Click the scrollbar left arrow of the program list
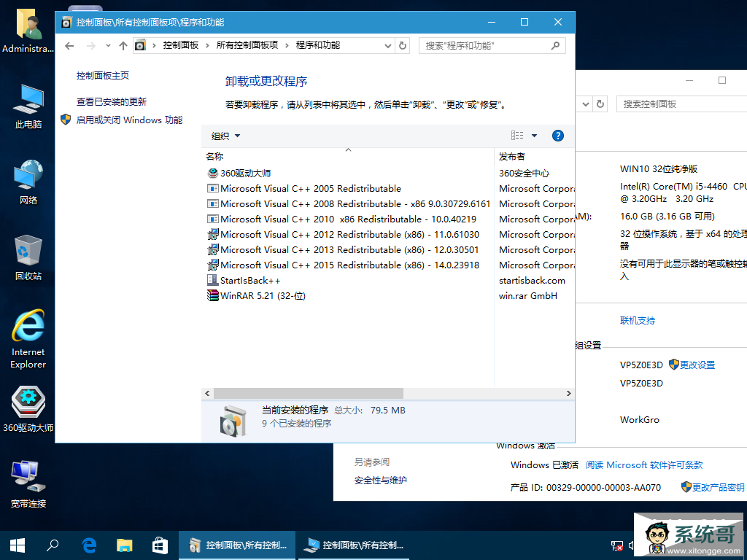This screenshot has height=560, width=747. click(x=207, y=393)
